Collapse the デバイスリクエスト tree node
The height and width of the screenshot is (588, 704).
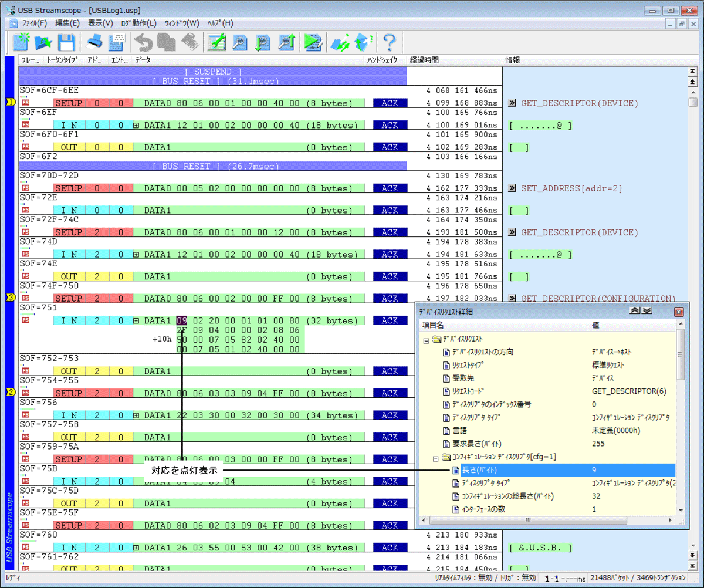(x=425, y=340)
